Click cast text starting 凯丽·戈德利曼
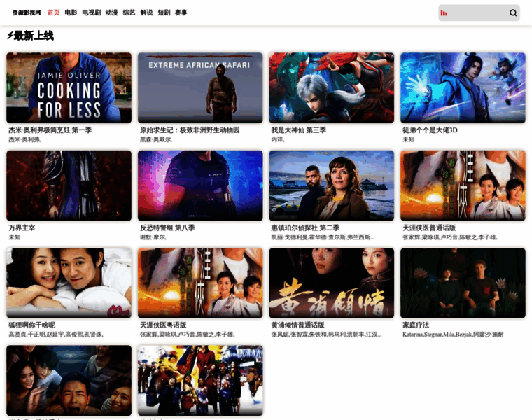Viewport: 532px width, 420px height. coord(323,237)
